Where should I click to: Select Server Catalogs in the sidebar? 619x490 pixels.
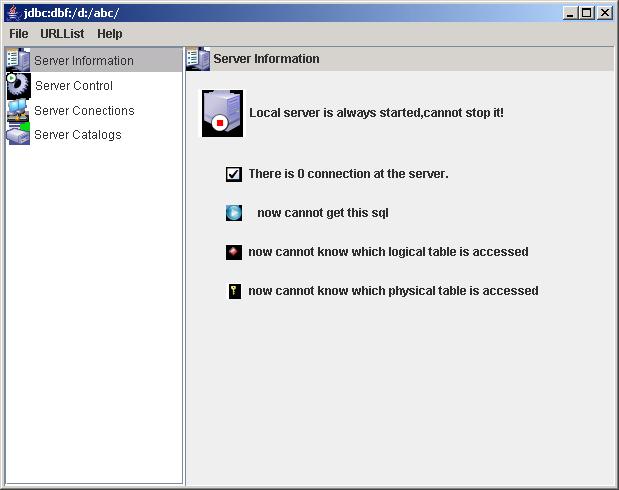pos(78,135)
